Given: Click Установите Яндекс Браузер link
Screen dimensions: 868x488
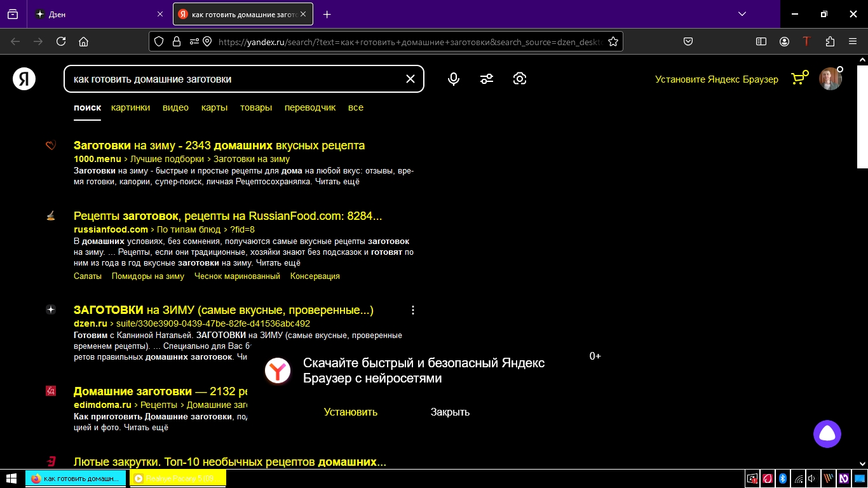Looking at the screenshot, I should click(x=717, y=79).
